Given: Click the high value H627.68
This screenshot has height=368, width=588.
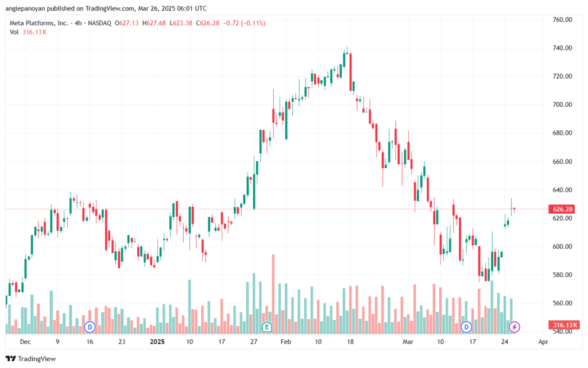Looking at the screenshot, I should coord(154,23).
